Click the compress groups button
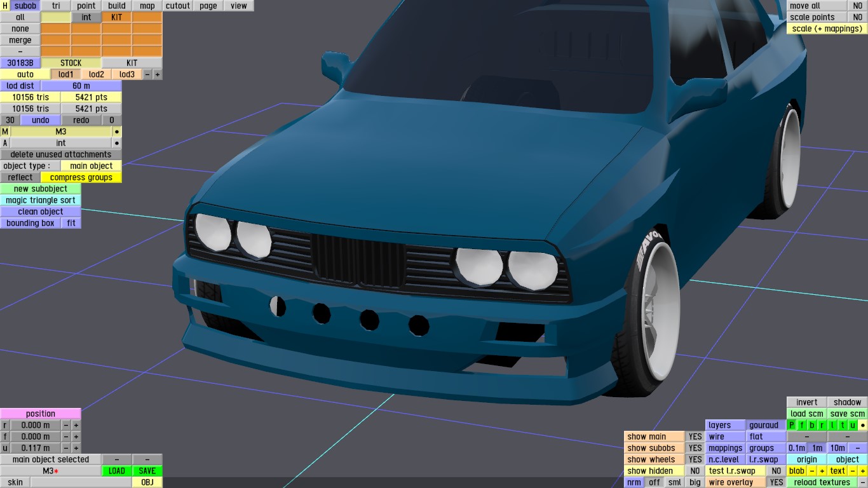 click(x=81, y=177)
